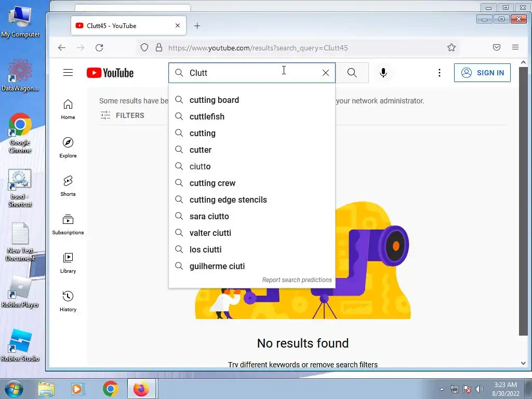532x399 pixels.
Task: Open the FILTERS panel
Action: [x=123, y=115]
